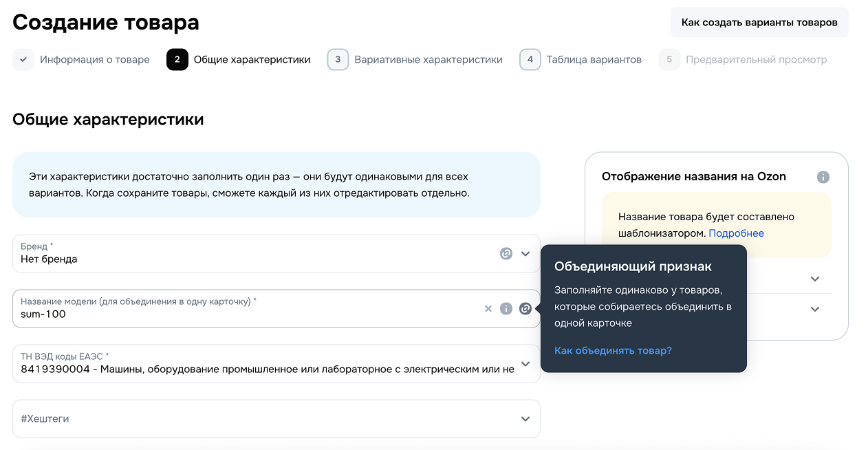Click the info icon in Название модели field
Image resolution: width=868 pixels, height=450 pixels.
tap(506, 308)
